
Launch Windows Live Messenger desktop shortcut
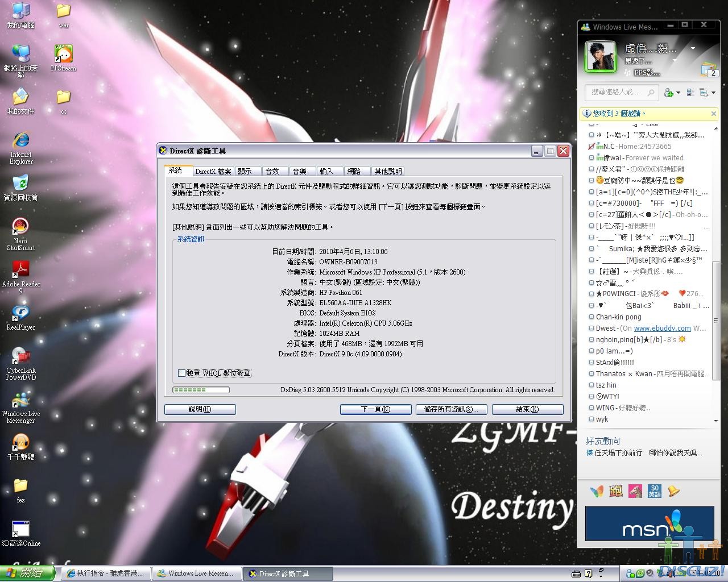click(21, 407)
